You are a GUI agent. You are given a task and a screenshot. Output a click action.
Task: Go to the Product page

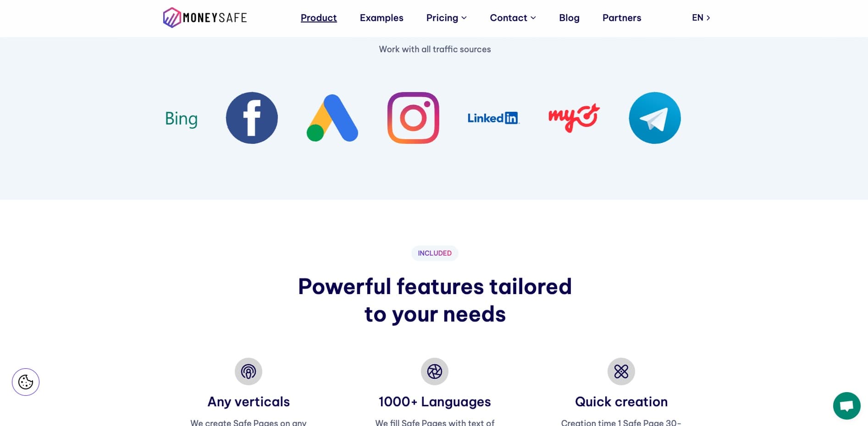[x=319, y=18]
